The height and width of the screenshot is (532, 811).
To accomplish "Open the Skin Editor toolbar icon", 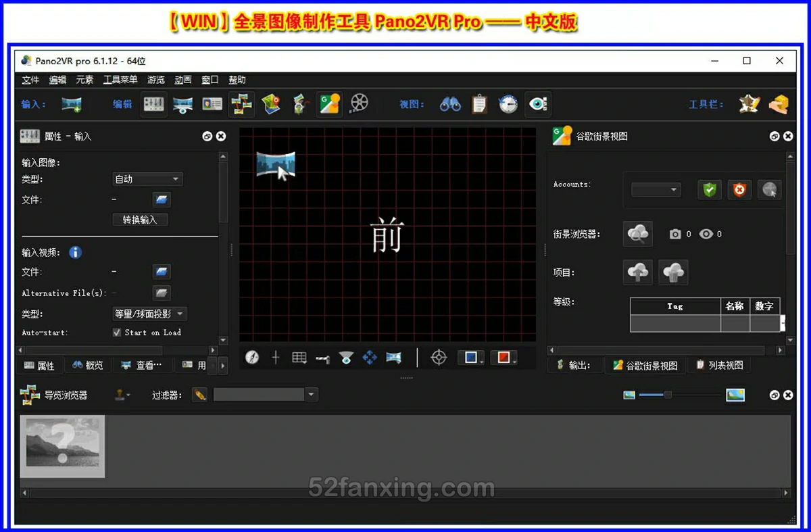I will (749, 104).
